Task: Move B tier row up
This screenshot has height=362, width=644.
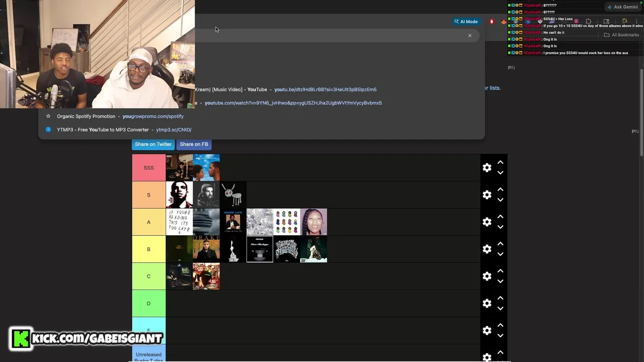Action: (x=501, y=244)
